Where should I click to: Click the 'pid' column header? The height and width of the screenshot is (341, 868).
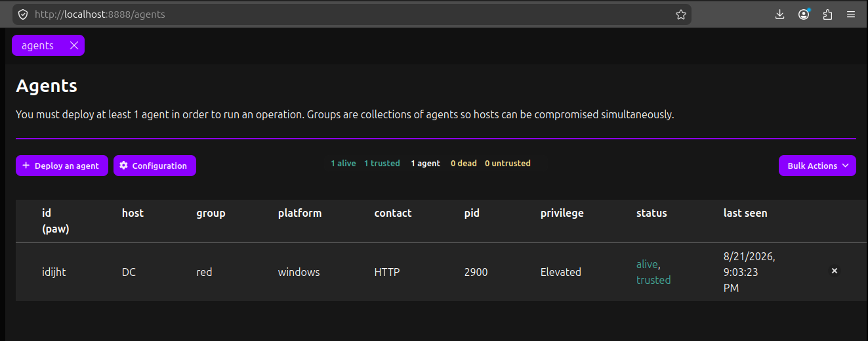[x=472, y=213]
